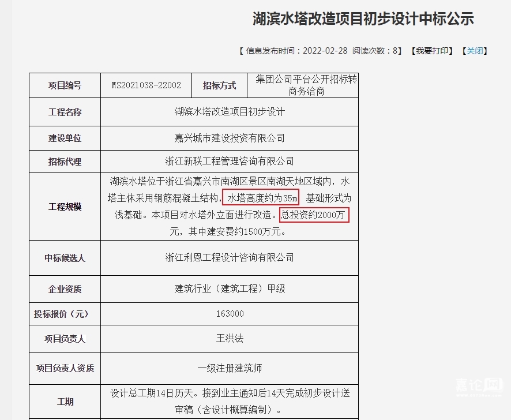This screenshot has height=420, width=511.
Task: Click the 关闭 close link
Action: pos(475,51)
